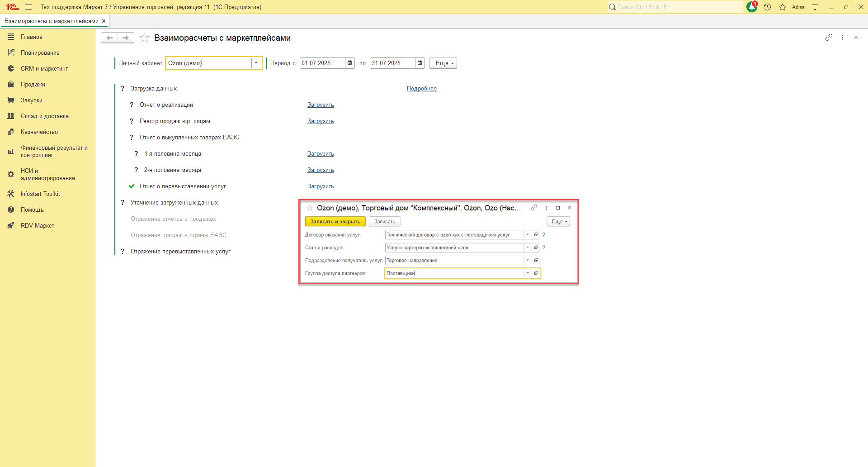Add Взаиморасчеты page to favorites star
This screenshot has height=467, width=868.
(144, 38)
